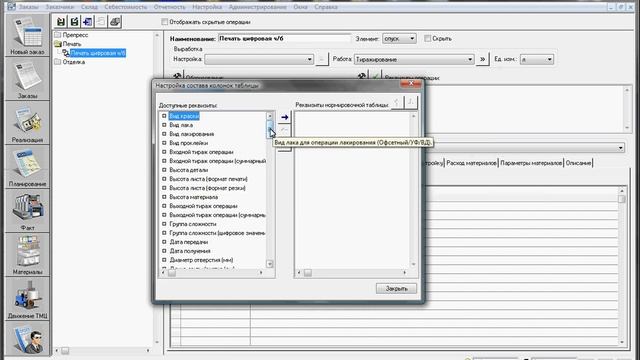Open the Заказчики menu

(60, 7)
